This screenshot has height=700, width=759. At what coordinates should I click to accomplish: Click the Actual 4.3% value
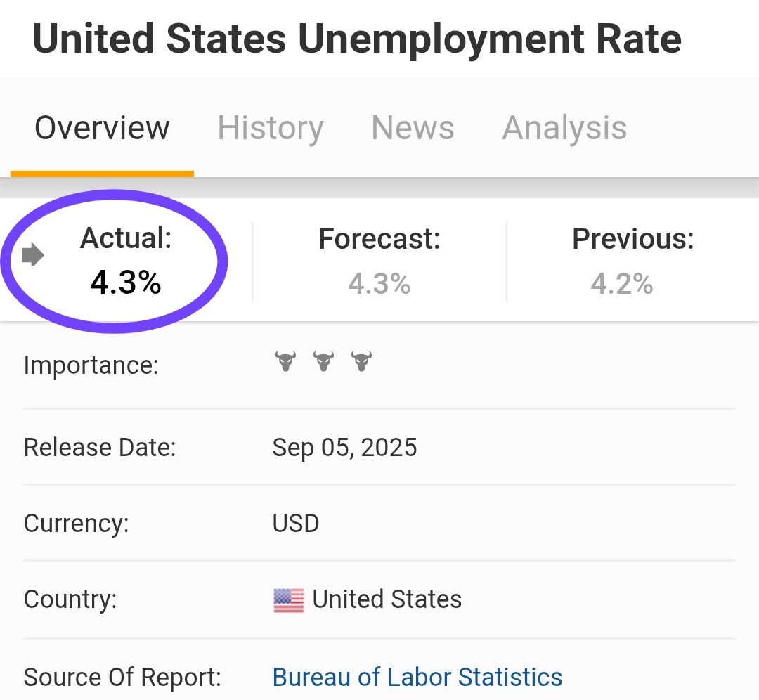click(x=125, y=283)
